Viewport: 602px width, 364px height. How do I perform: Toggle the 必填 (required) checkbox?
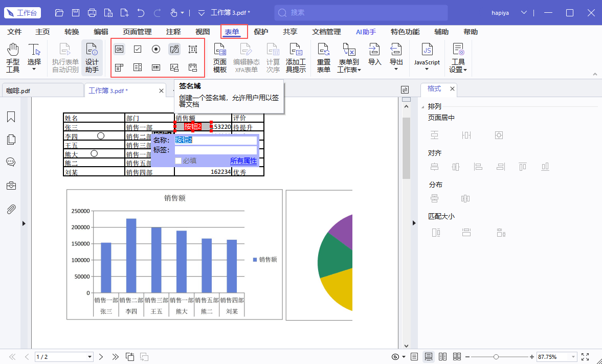[178, 161]
